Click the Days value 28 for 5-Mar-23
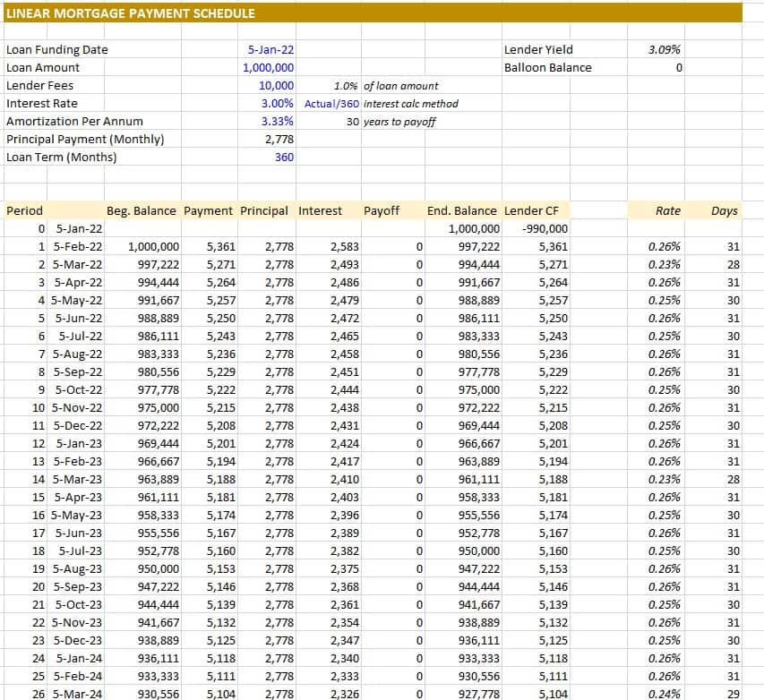Image resolution: width=764 pixels, height=700 pixels. [x=734, y=480]
